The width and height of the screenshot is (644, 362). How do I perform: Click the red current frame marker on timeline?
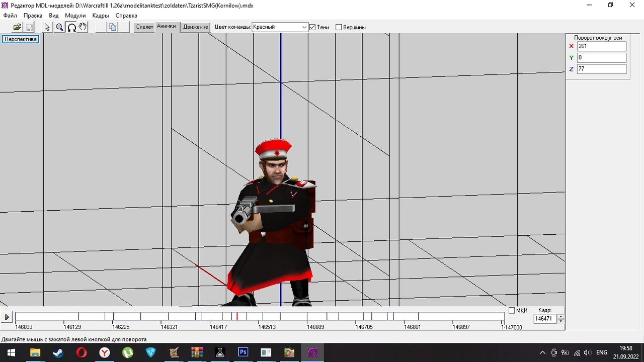(x=237, y=316)
